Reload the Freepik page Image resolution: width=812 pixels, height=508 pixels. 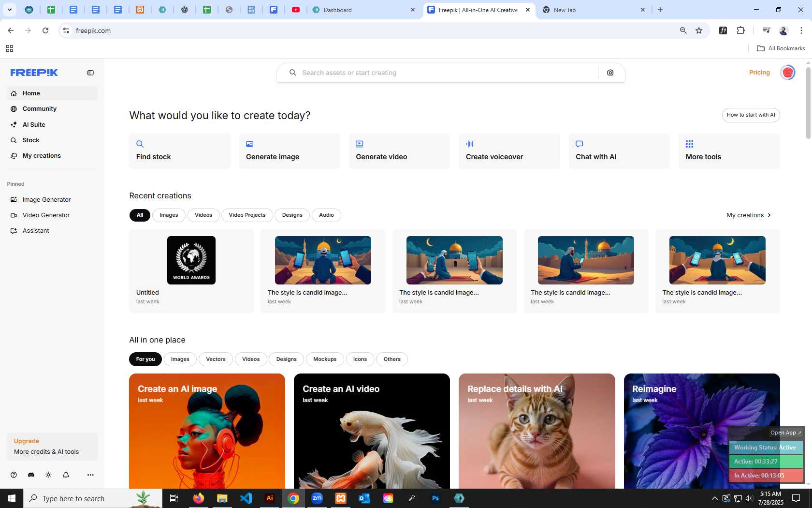click(x=45, y=30)
